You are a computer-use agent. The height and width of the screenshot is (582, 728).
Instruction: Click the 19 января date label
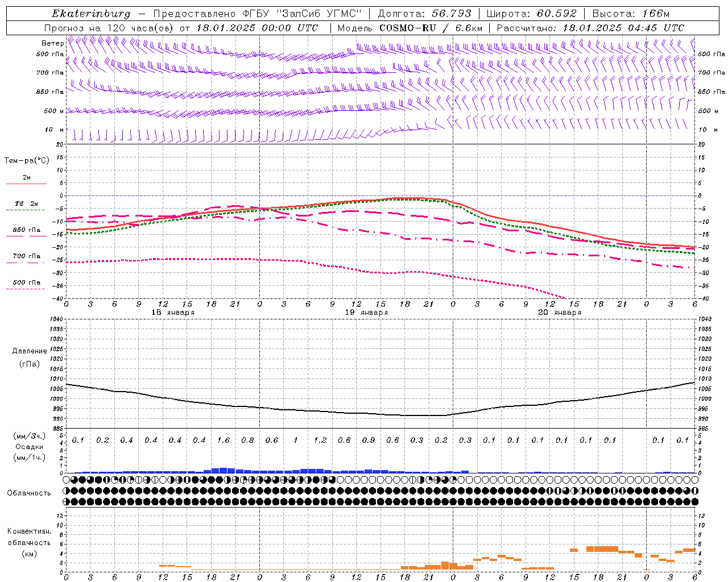[366, 313]
